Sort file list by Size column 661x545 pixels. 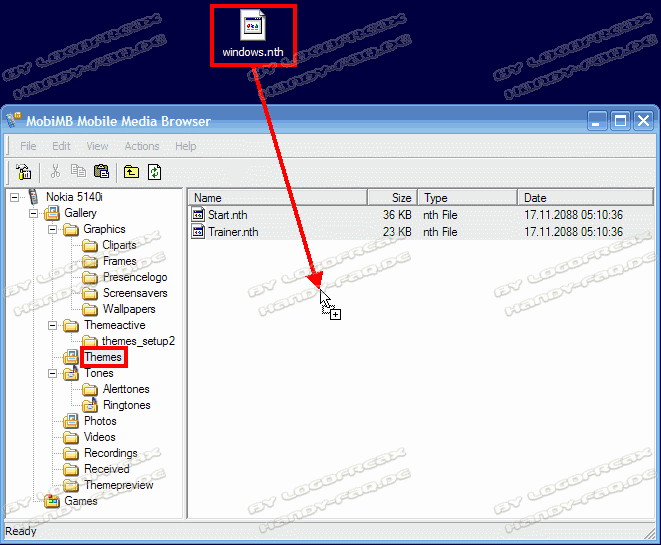(393, 198)
